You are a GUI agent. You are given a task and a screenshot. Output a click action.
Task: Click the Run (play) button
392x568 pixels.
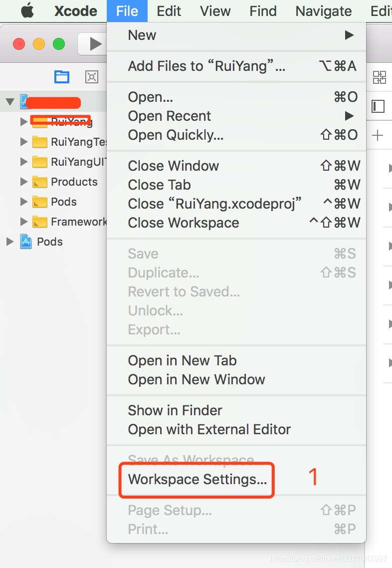(x=95, y=44)
